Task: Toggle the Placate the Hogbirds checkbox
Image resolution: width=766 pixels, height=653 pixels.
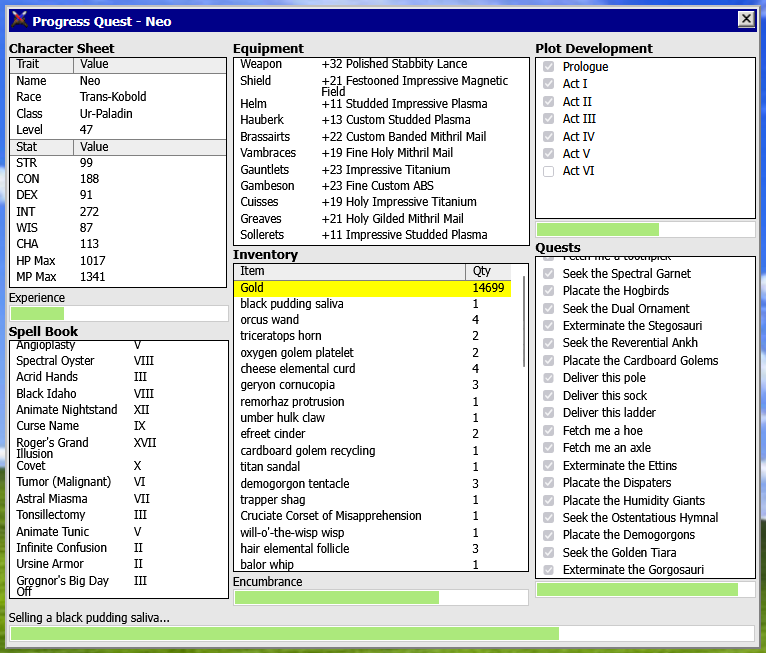Action: pos(549,291)
